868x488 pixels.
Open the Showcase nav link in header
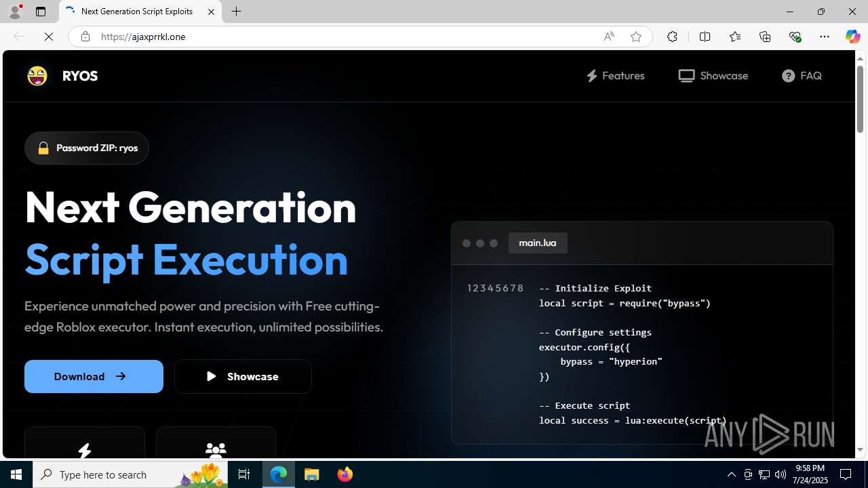713,75
